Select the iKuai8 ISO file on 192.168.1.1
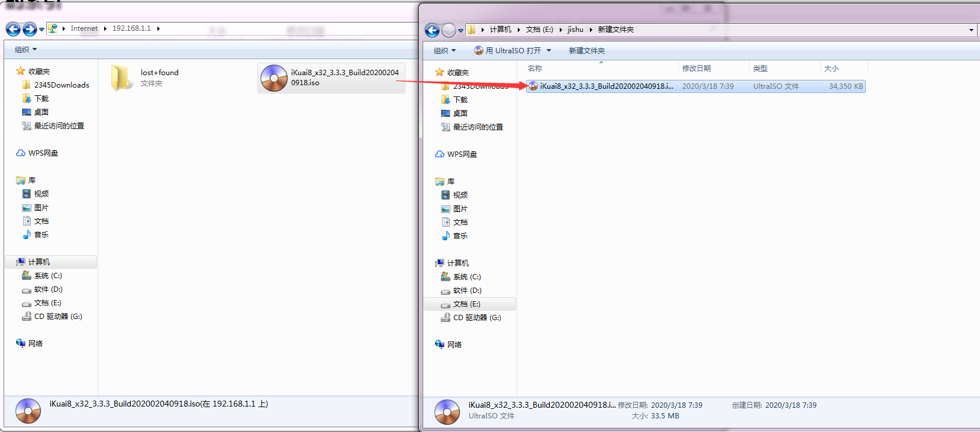 tap(331, 78)
